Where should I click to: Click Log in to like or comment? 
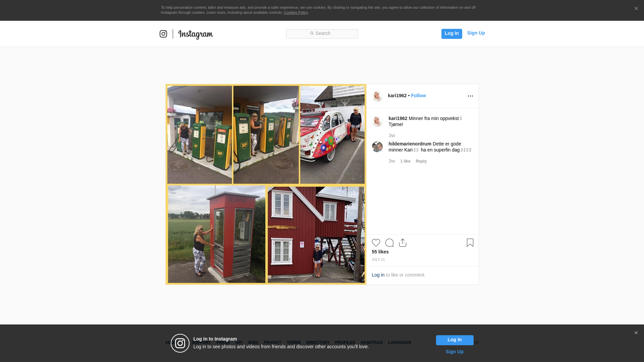pyautogui.click(x=378, y=275)
